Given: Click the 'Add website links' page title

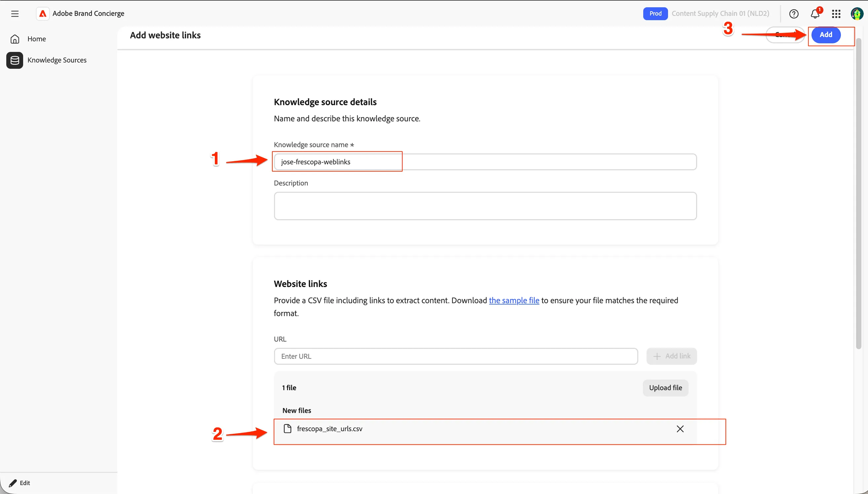Looking at the screenshot, I should [166, 35].
